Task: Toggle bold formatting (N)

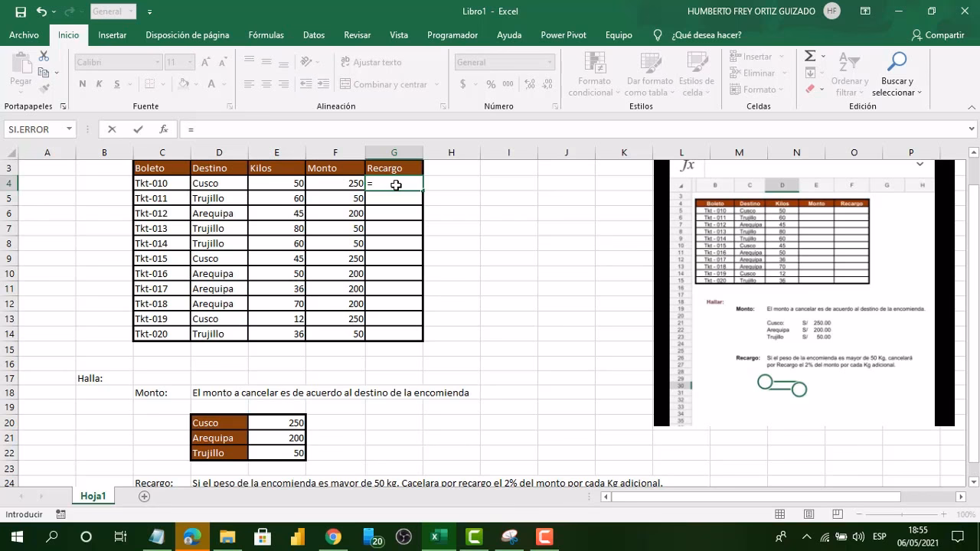Action: click(x=83, y=84)
